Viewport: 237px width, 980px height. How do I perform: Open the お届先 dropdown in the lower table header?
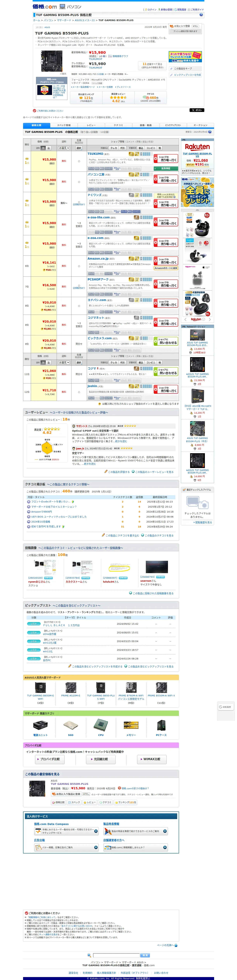(64, 363)
